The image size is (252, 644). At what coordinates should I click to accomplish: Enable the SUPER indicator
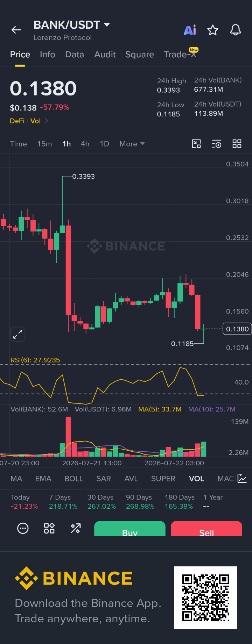[163, 479]
